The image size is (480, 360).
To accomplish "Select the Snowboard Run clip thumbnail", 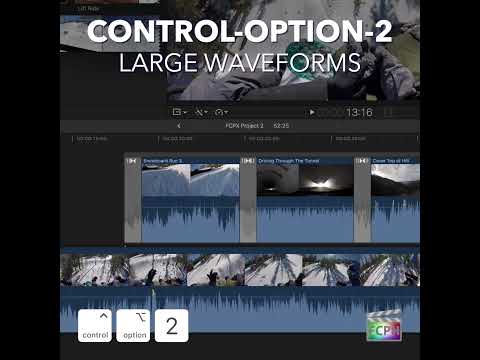I will 191,180.
